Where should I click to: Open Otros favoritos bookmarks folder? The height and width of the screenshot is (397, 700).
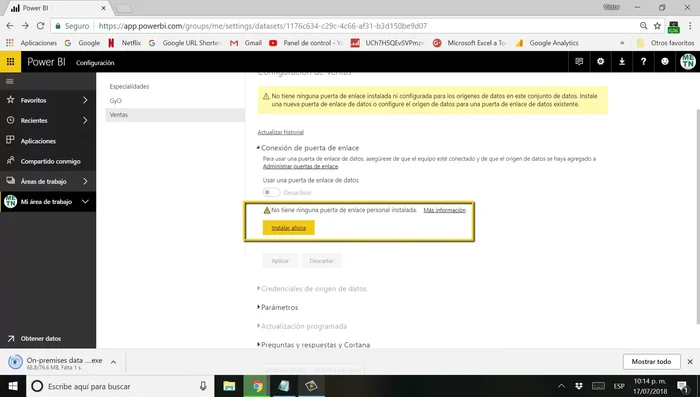pyautogui.click(x=665, y=43)
